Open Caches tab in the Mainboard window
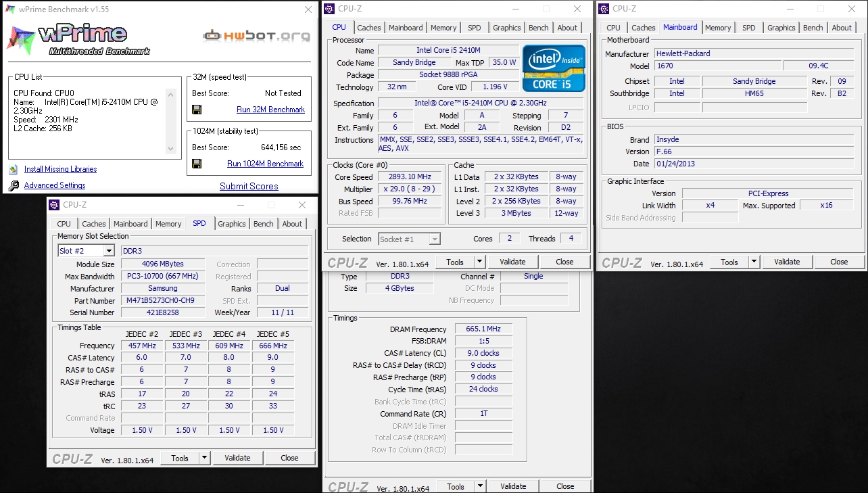Viewport: 868px width, 493px height. point(644,28)
